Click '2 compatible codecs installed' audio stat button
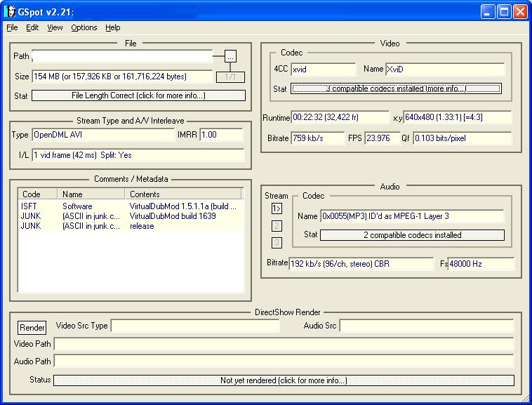Image resolution: width=532 pixels, height=405 pixels. (x=412, y=235)
